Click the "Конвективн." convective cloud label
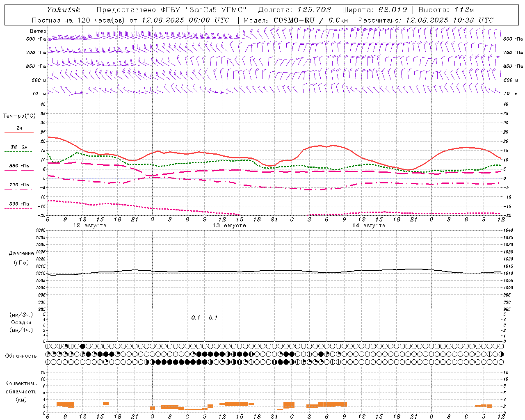Viewport: 525px width, 420px height. [x=21, y=383]
